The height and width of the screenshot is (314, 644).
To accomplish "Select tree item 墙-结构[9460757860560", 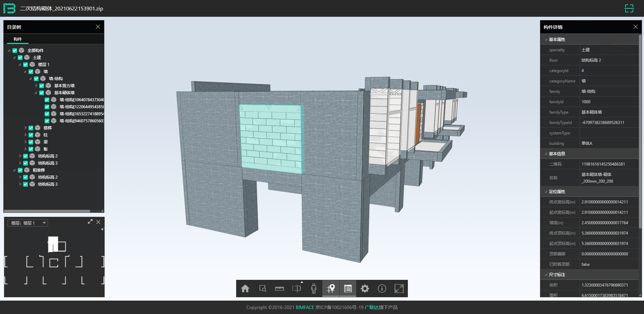I will (82, 121).
